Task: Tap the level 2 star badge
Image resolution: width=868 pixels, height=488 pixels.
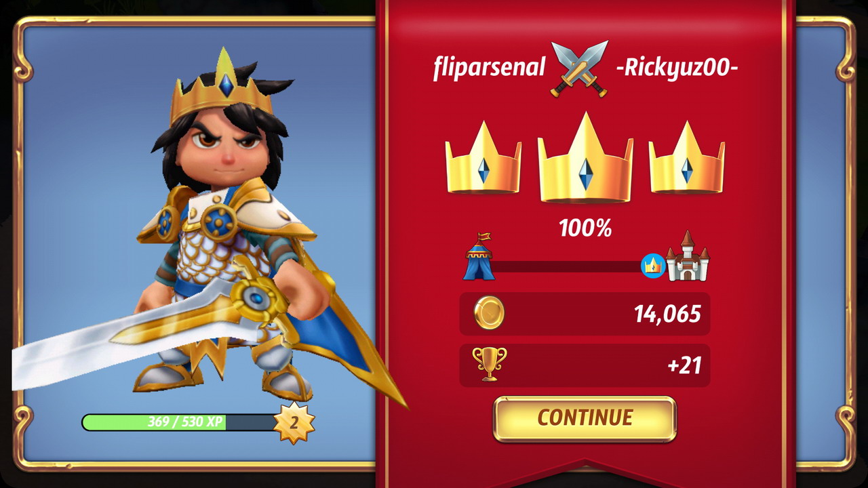Action: (294, 423)
